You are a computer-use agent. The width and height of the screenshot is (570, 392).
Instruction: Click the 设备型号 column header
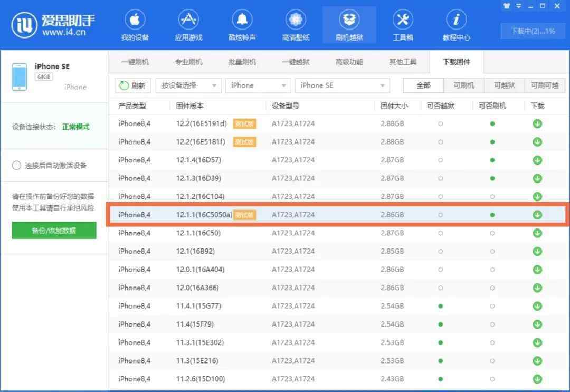point(286,106)
